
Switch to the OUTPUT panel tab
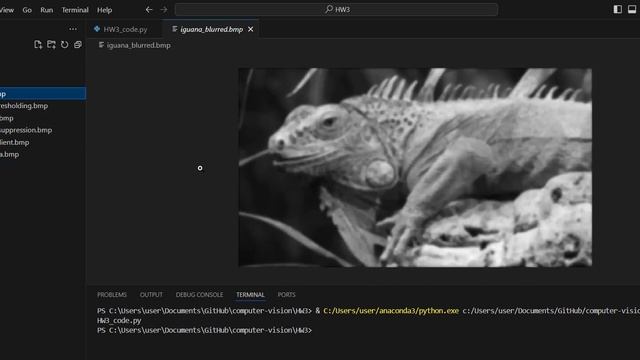pyautogui.click(x=151, y=295)
